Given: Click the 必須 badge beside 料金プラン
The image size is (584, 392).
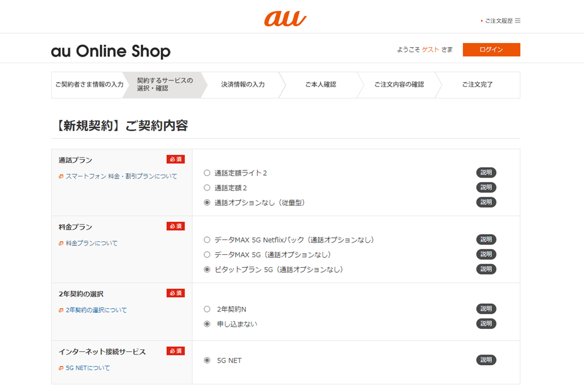Looking at the screenshot, I should click(x=175, y=226).
